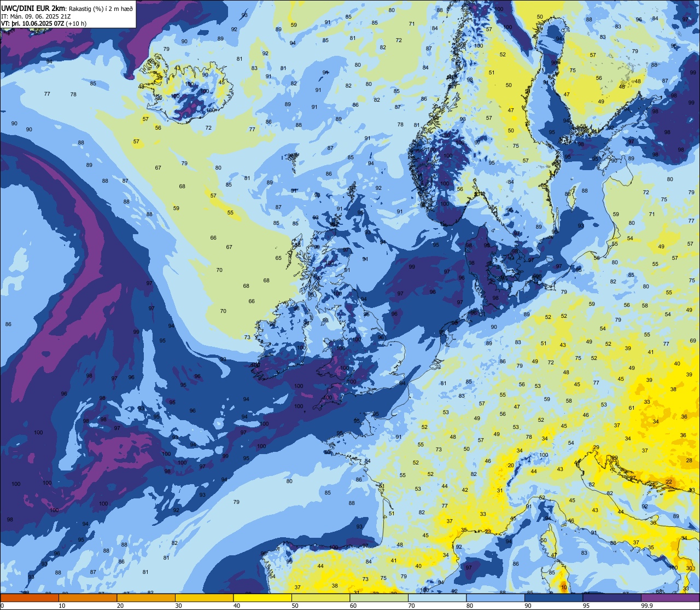Click the legend color band between 0 and 10
The height and width of the screenshot is (610, 700).
[x=30, y=597]
